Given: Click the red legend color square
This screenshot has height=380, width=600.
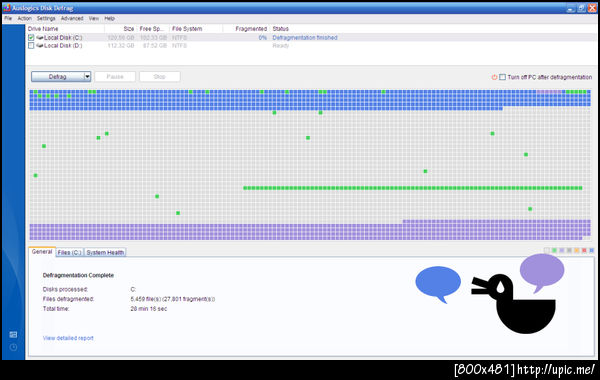Looking at the screenshot, I should (x=584, y=250).
